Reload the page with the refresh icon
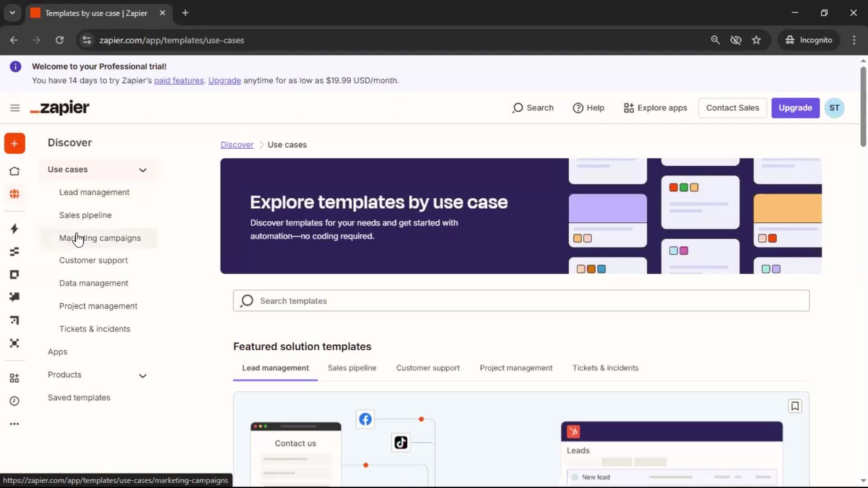Viewport: 868px width, 488px height. click(x=59, y=40)
